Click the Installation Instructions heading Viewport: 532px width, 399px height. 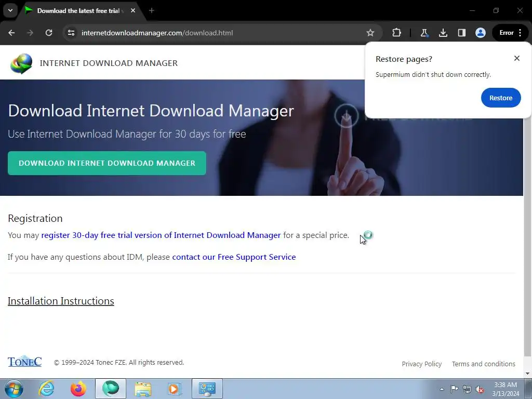pyautogui.click(x=61, y=301)
